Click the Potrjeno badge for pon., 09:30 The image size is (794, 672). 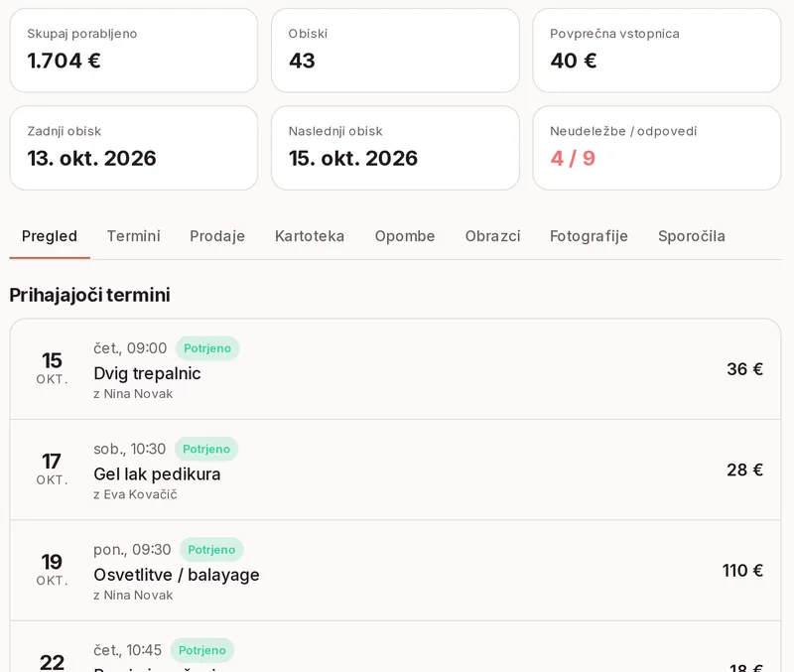pyautogui.click(x=211, y=550)
